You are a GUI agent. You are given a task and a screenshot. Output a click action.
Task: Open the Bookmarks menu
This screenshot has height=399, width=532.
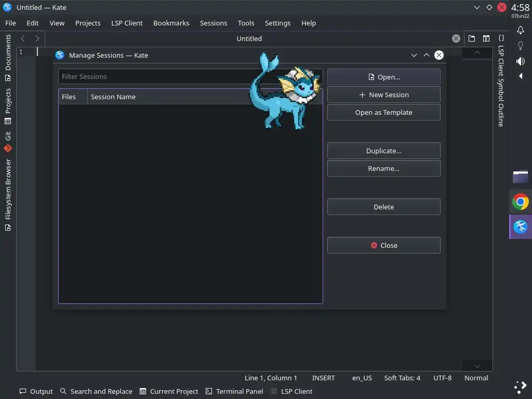[171, 23]
